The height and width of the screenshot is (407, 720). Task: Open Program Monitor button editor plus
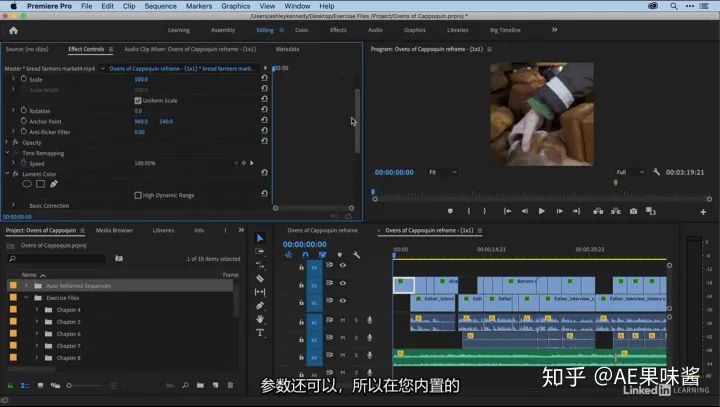[703, 212]
